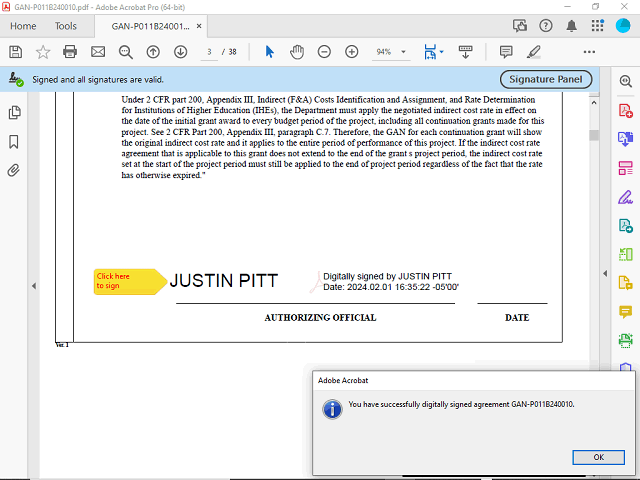Activate the Hand pan tool
The image size is (640, 480).
pyautogui.click(x=297, y=52)
